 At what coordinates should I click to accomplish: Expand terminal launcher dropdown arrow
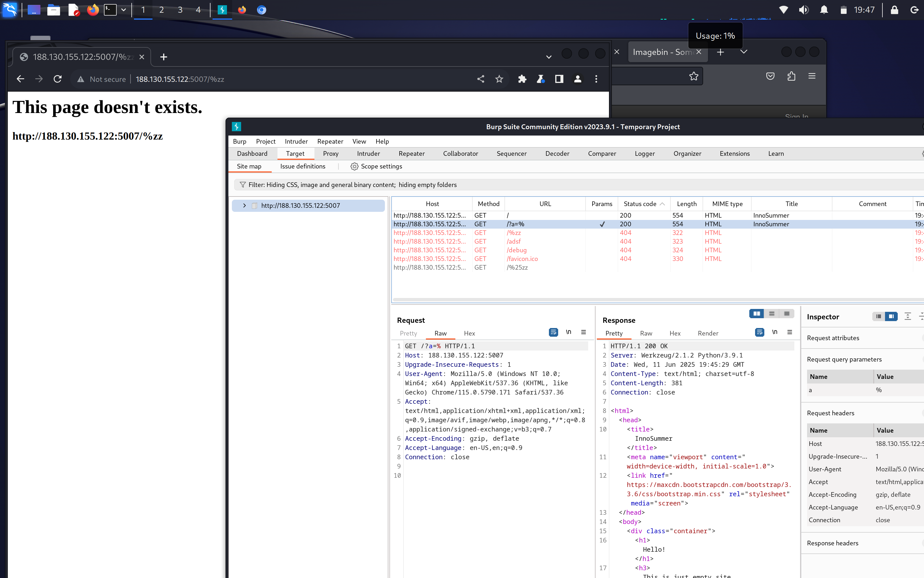point(123,10)
